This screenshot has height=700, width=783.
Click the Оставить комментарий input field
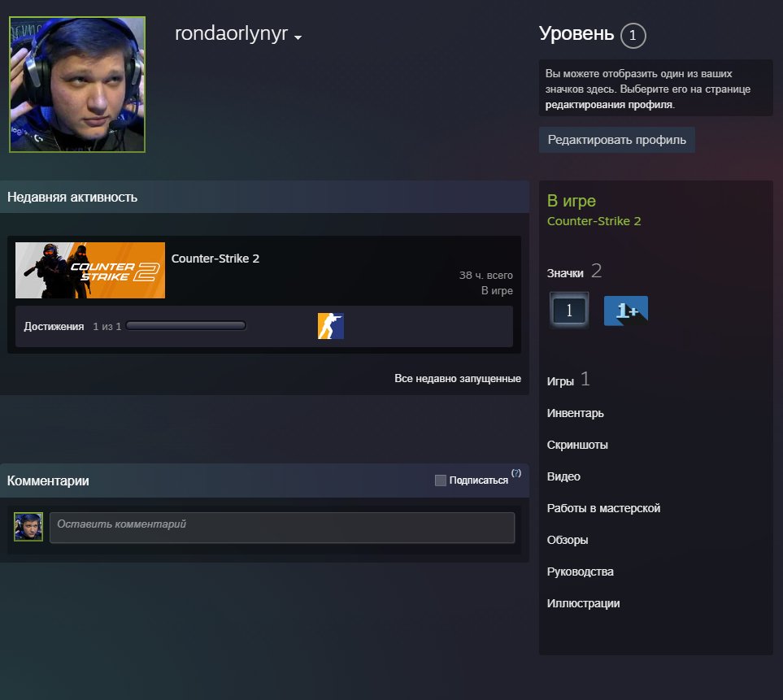[282, 528]
